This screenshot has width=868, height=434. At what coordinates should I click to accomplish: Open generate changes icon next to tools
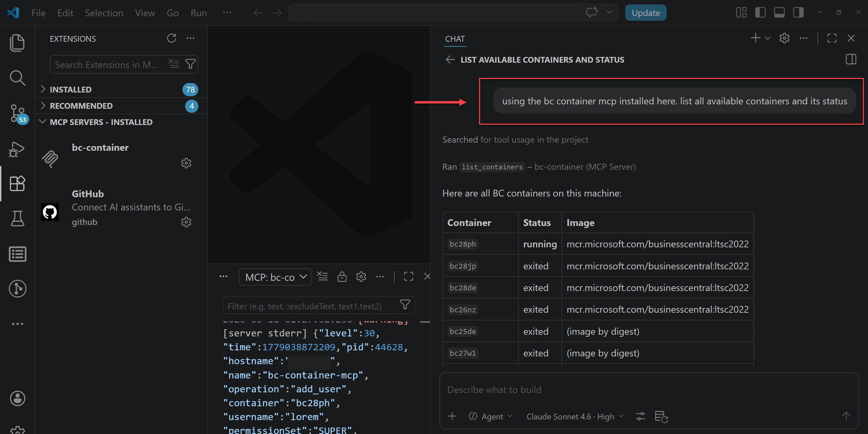coord(661,416)
